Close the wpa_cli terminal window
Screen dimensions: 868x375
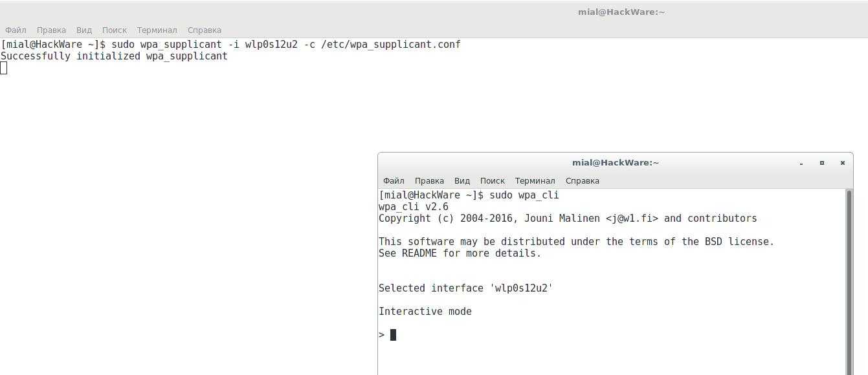(x=843, y=163)
